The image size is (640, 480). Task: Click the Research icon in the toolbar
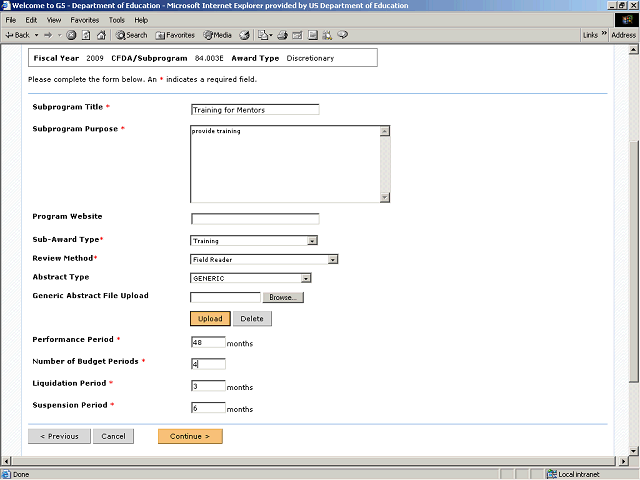(327, 35)
